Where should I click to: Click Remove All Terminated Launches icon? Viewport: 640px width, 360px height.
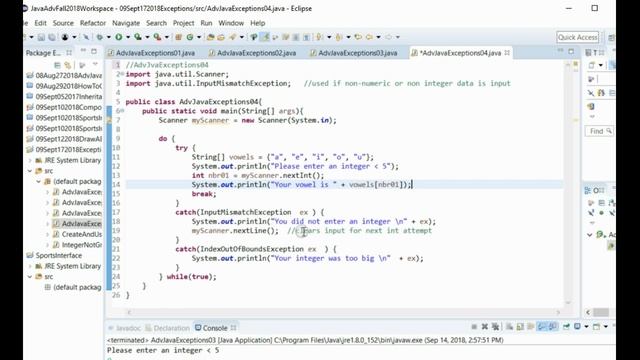tap(496, 327)
